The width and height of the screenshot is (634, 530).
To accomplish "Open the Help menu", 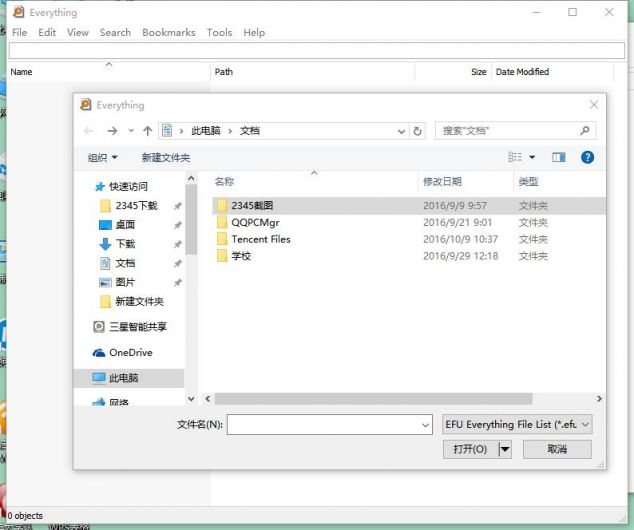I will [254, 32].
